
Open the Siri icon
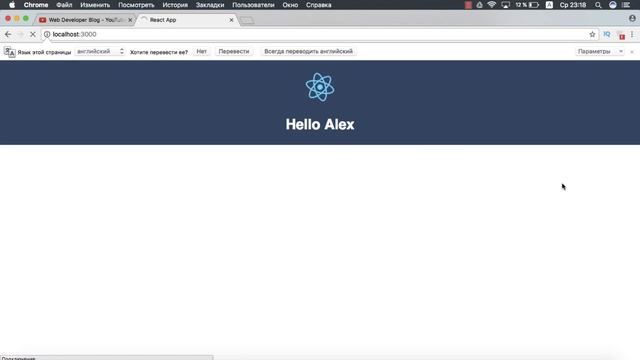pyautogui.click(x=613, y=5)
